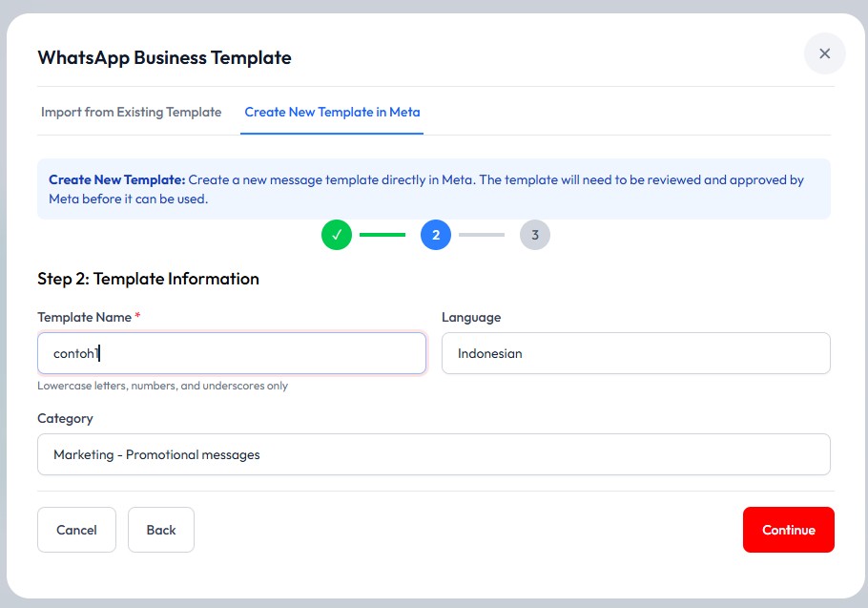Image resolution: width=868 pixels, height=608 pixels.
Task: Proceed with the red Continue button
Action: (x=788, y=530)
